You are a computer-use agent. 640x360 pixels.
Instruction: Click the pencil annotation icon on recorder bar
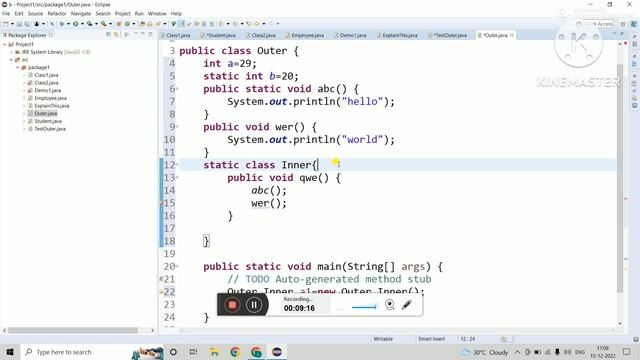click(x=407, y=304)
